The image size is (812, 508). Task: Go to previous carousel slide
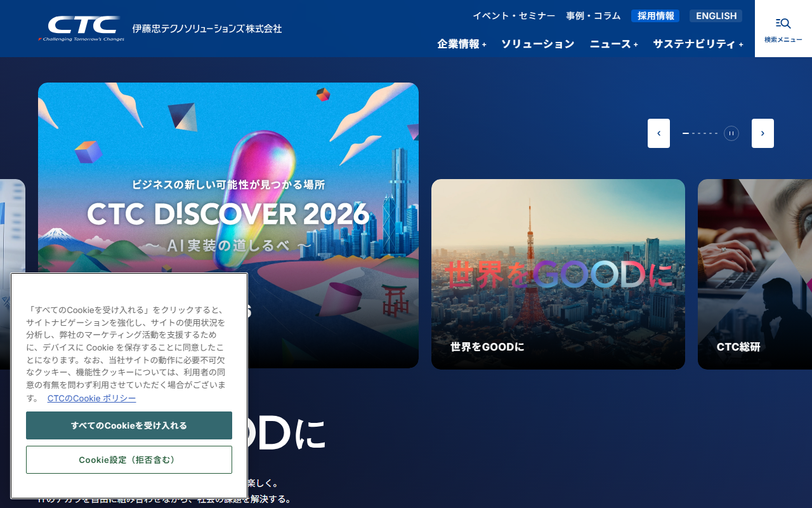tap(658, 133)
